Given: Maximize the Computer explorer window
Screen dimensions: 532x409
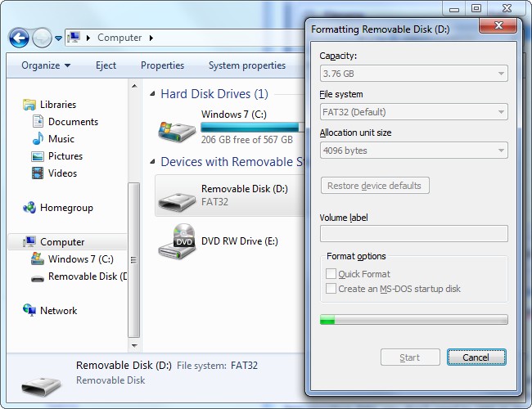Looking at the screenshot, I should 476,8.
